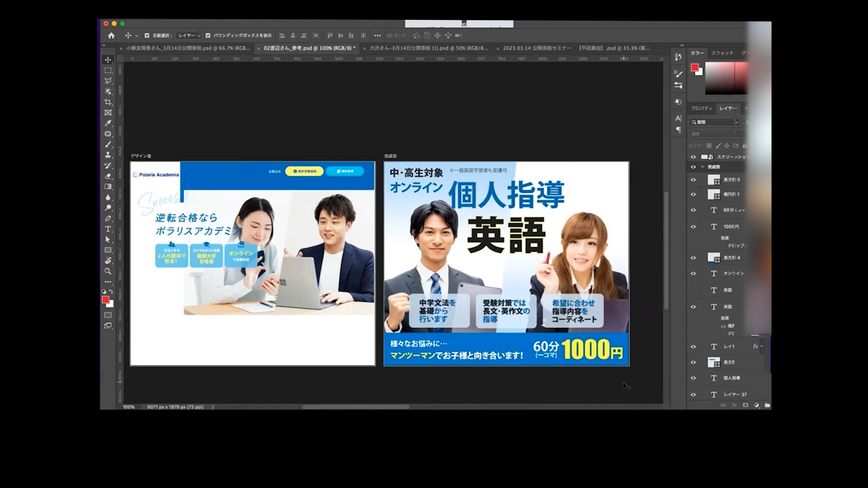The height and width of the screenshot is (488, 868).
Task: Toggle the バウンディングボックスを表示 checkbox
Action: (208, 35)
